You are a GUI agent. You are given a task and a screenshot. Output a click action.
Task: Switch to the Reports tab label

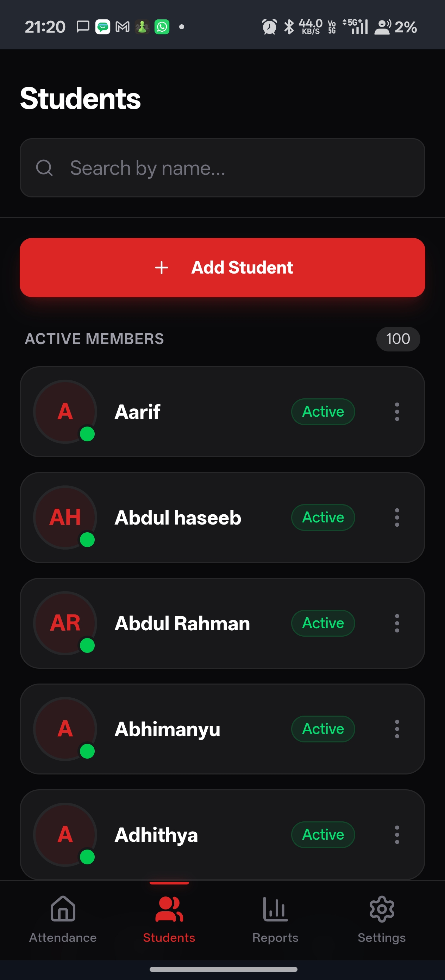pos(275,938)
